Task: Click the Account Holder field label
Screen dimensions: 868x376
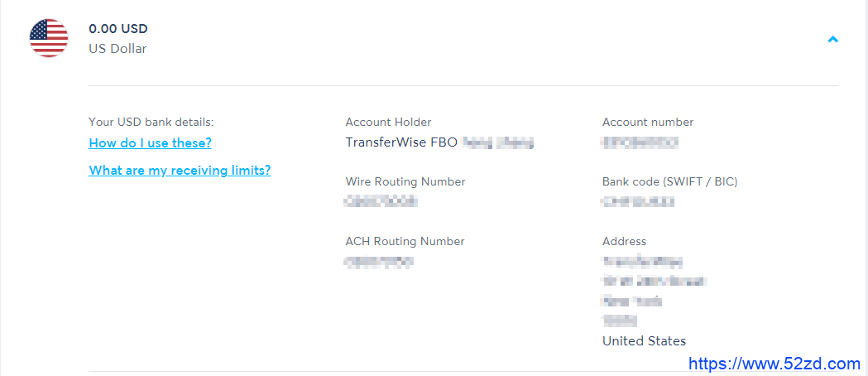Action: (388, 122)
